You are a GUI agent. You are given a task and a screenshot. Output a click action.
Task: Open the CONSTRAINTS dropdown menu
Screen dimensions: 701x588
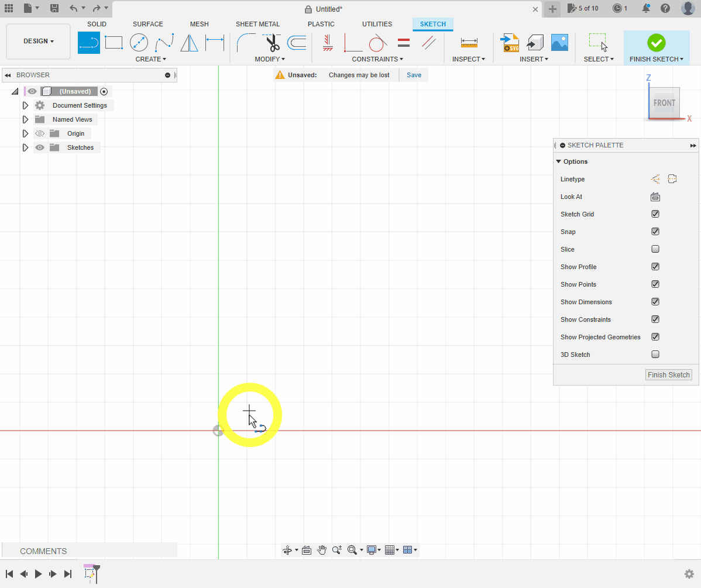point(377,59)
